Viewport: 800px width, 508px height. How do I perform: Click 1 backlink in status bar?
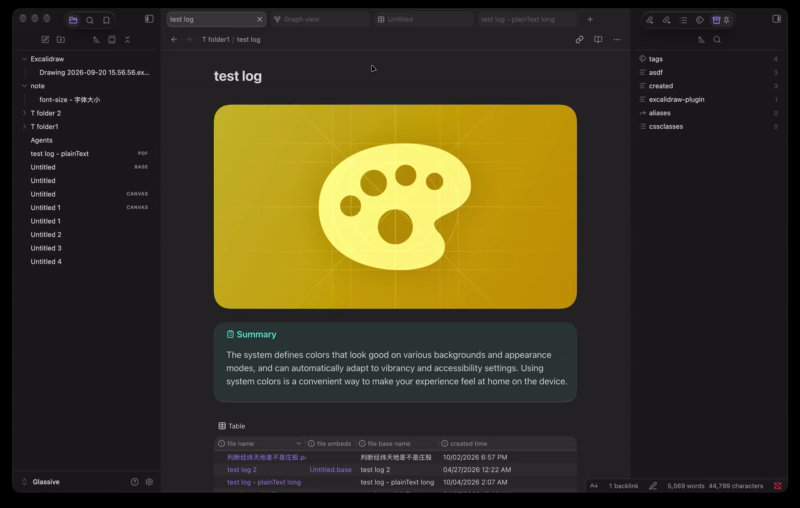click(623, 486)
